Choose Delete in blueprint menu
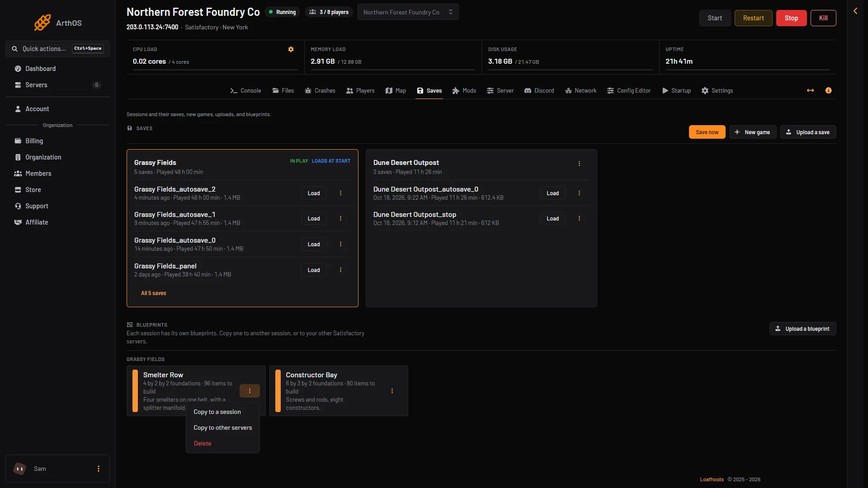Viewport: 868px width, 488px height. [x=223, y=443]
